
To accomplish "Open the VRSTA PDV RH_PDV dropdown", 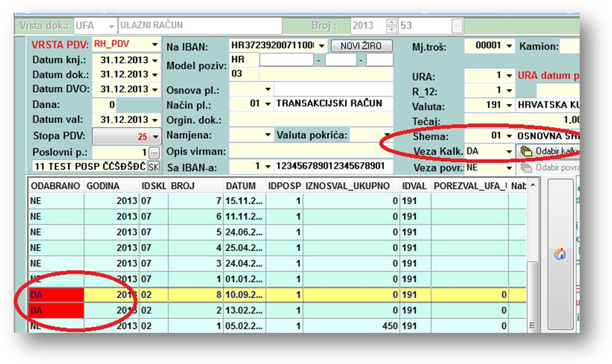I will coord(155,44).
